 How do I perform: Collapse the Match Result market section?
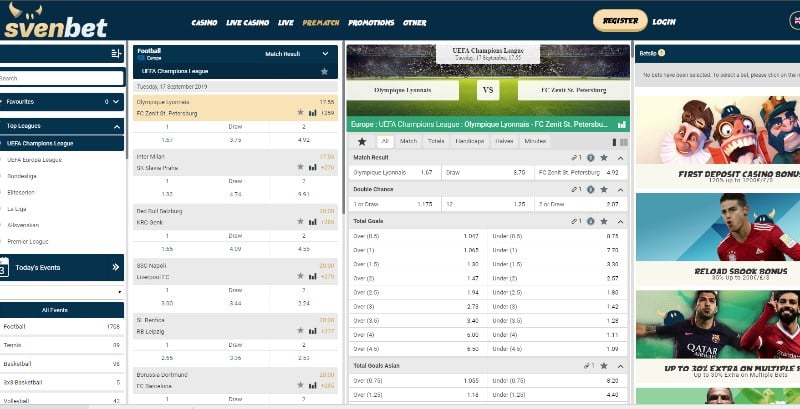[620, 158]
